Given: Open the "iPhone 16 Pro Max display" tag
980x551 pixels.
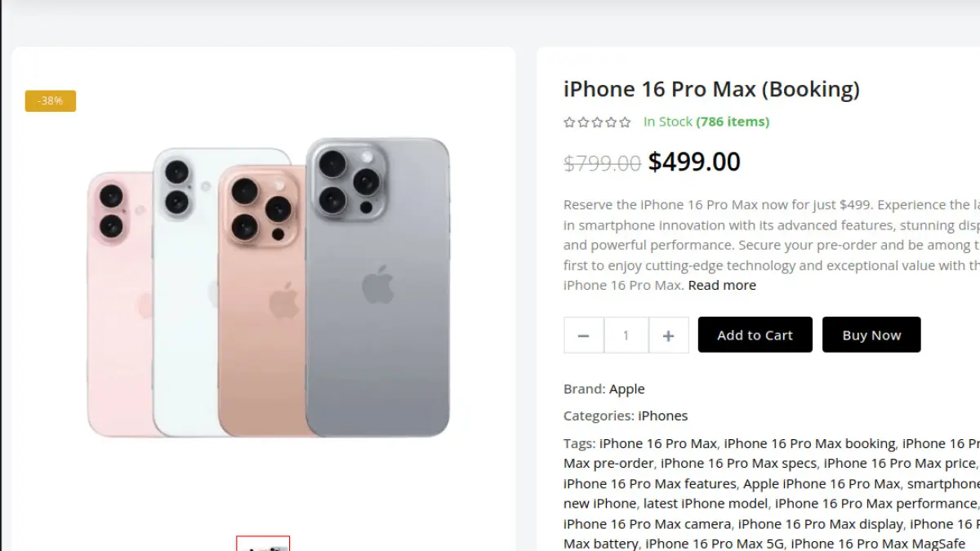Looking at the screenshot, I should (x=820, y=523).
